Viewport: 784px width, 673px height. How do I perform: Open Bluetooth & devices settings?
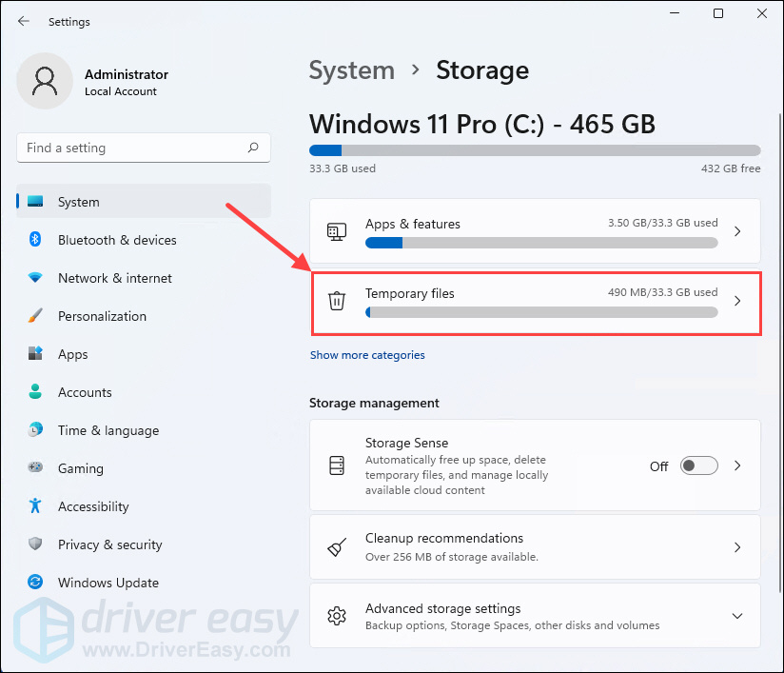point(144,240)
